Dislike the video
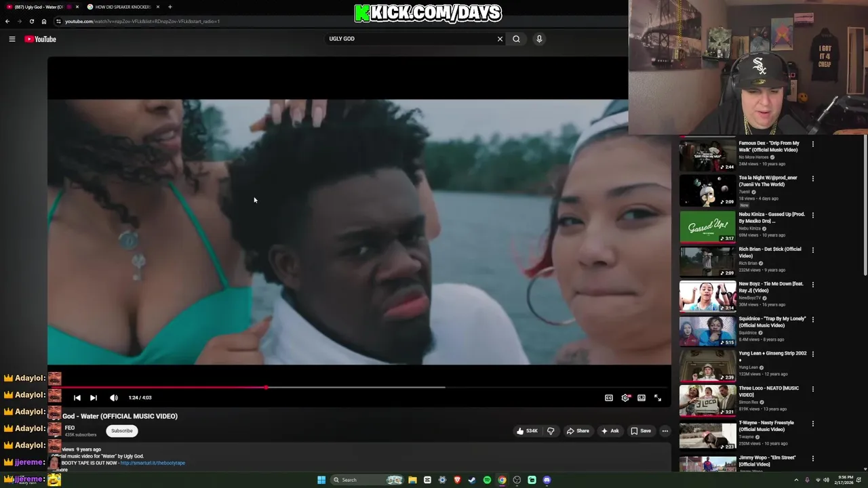The width and height of the screenshot is (868, 488). pos(551,431)
